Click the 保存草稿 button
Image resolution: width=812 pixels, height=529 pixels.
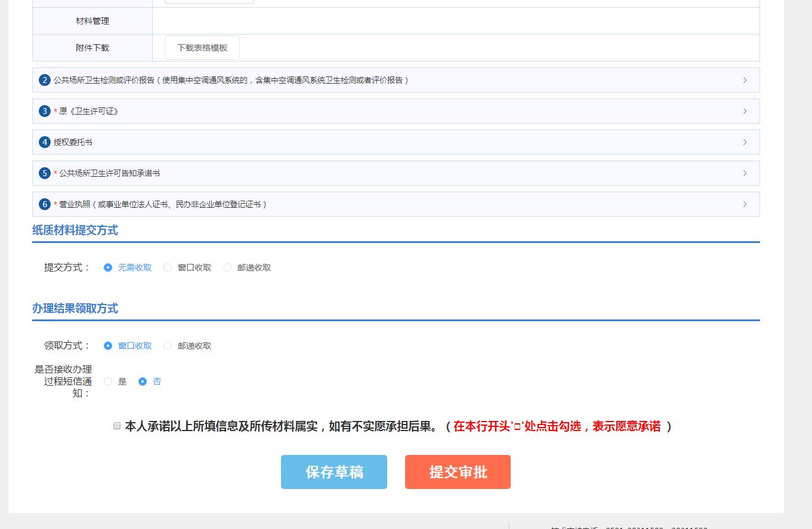(334, 472)
